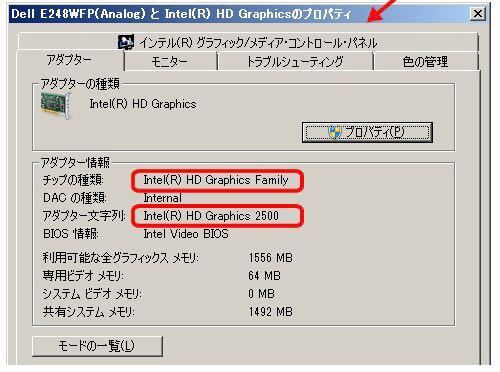Open the Intel Graphics Media Control Panel tab
The image size is (500, 372).
tap(248, 42)
